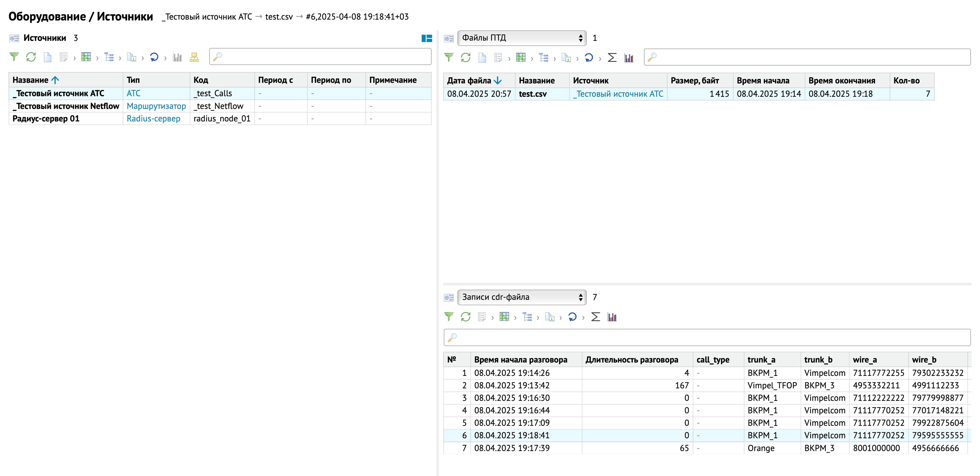This screenshot has height=476, width=980.
Task: Open the Radius-сервер type link
Action: pos(153,118)
